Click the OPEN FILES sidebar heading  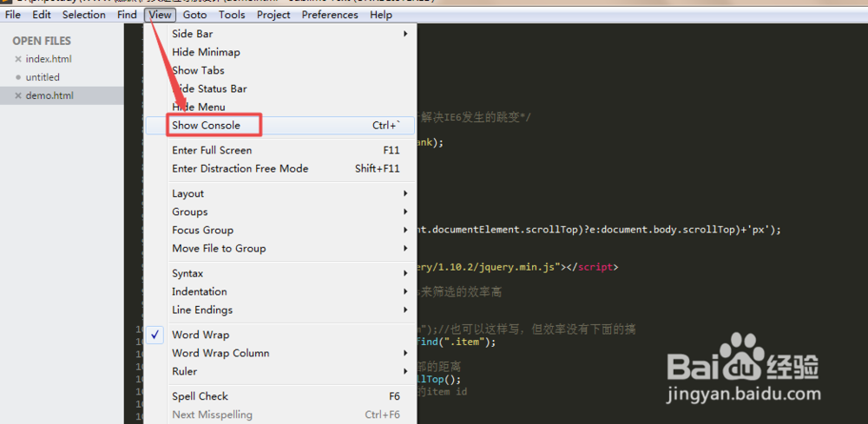(42, 41)
